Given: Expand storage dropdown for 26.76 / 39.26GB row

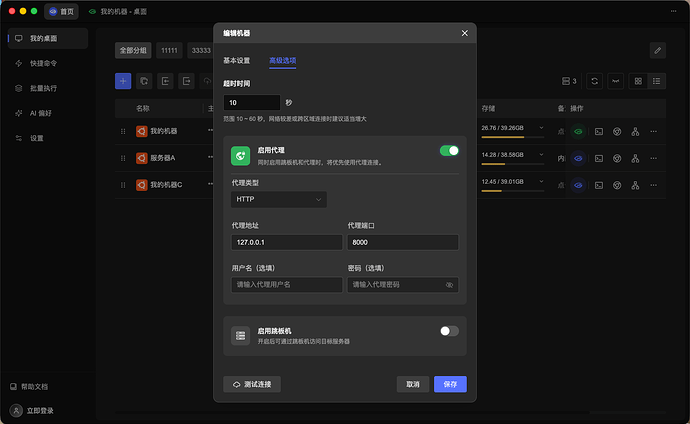Looking at the screenshot, I should (x=541, y=128).
